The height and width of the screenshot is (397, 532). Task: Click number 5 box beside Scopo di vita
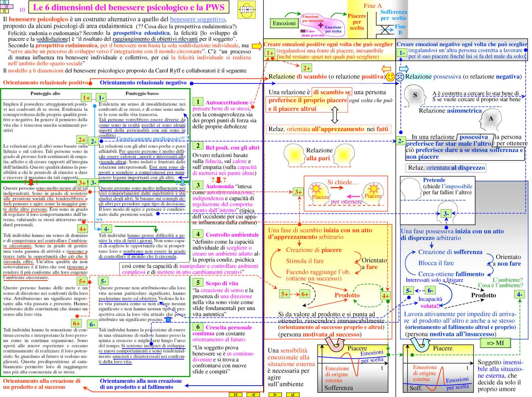coord(198,282)
